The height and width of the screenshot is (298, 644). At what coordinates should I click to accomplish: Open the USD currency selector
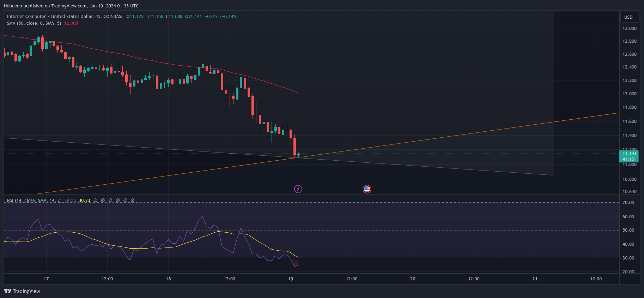630,17
